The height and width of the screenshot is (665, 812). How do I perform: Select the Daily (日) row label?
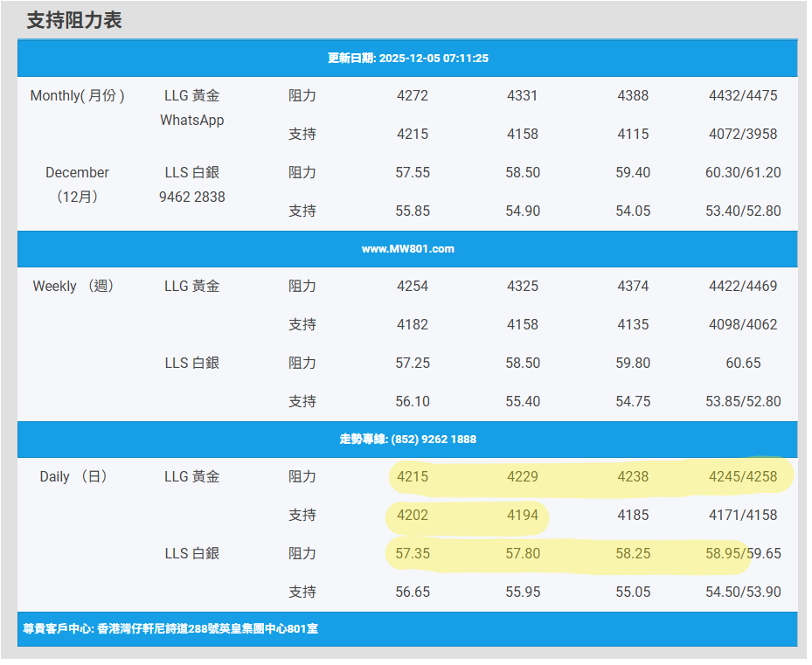pos(74,477)
